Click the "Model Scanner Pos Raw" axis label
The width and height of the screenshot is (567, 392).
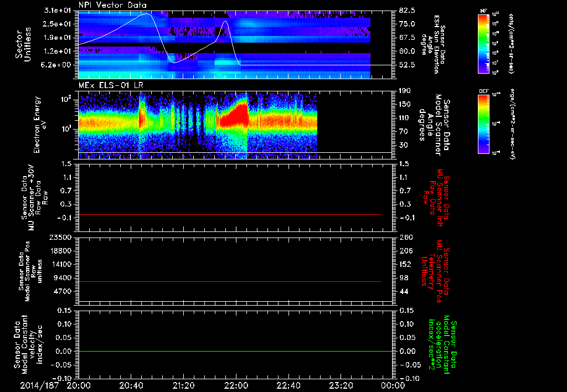pyautogui.click(x=30, y=271)
